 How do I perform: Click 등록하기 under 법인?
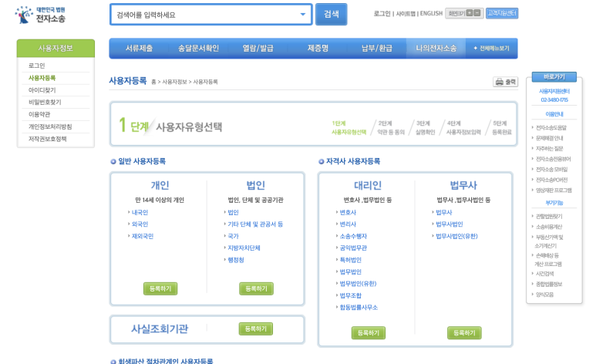click(256, 288)
